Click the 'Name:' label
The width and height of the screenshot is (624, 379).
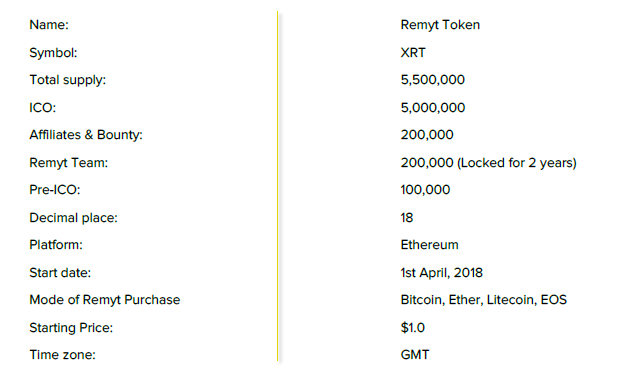[x=49, y=25]
